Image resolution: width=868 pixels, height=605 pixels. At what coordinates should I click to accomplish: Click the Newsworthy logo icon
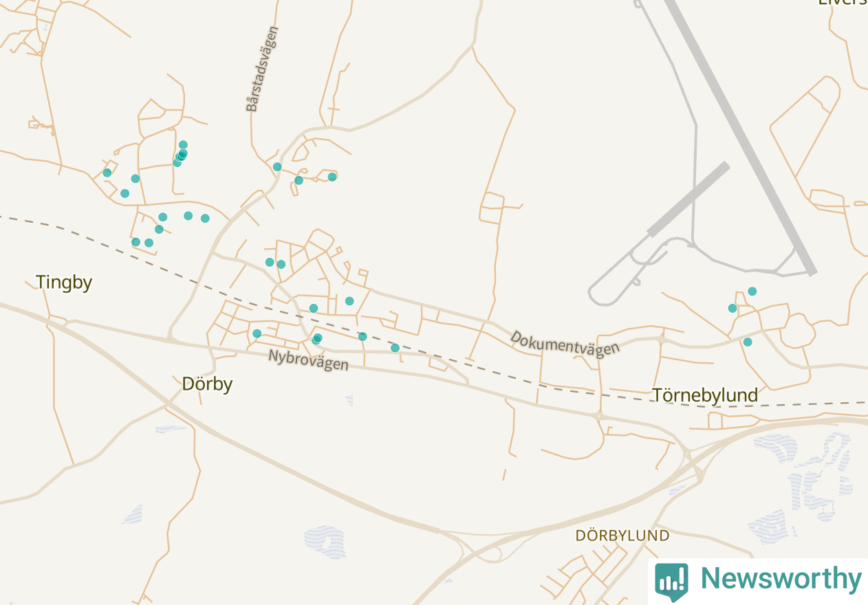tap(671, 581)
